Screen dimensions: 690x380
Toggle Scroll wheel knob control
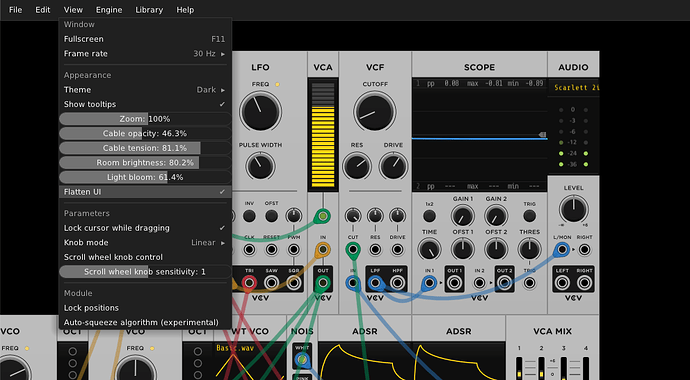(145, 257)
